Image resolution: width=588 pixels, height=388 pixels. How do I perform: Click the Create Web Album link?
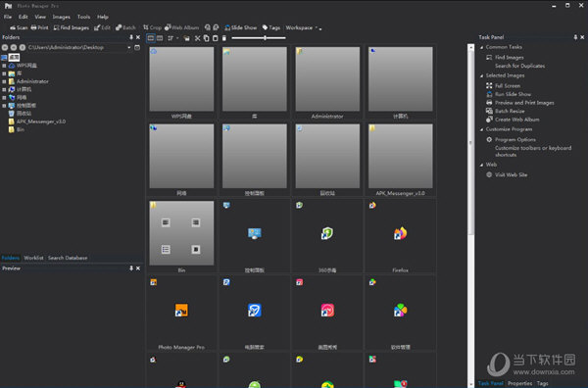[517, 120]
